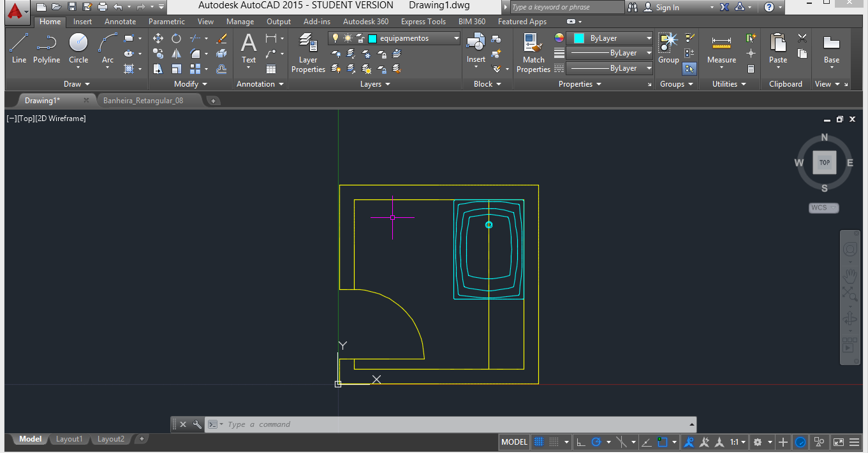Activate the Move tool in Modify panel

click(158, 38)
